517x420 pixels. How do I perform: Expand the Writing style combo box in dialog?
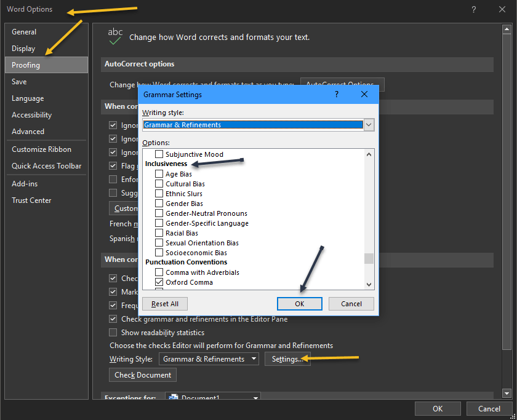tap(369, 125)
